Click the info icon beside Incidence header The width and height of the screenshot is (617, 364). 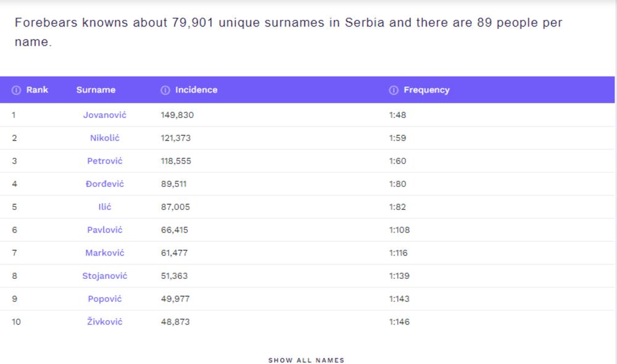pos(165,90)
